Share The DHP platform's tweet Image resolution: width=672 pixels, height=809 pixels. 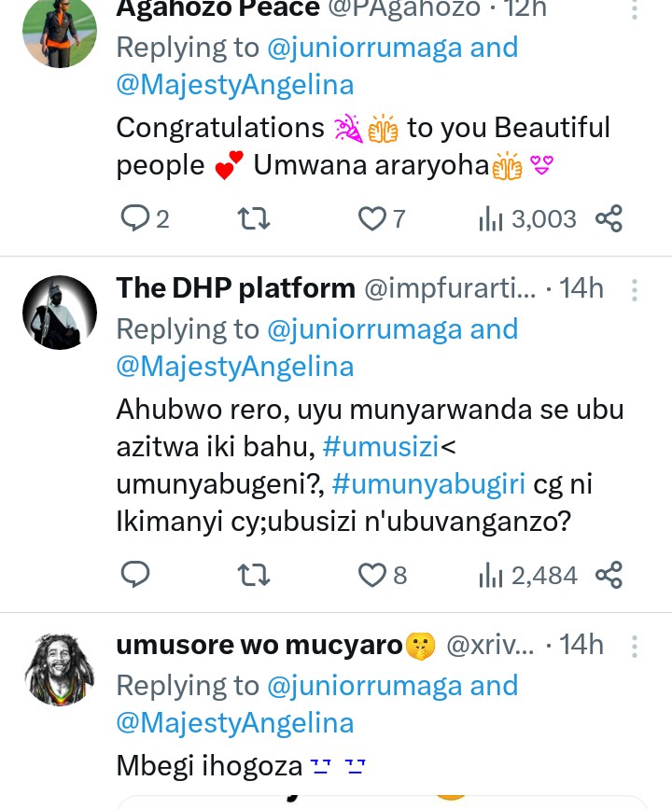[609, 576]
